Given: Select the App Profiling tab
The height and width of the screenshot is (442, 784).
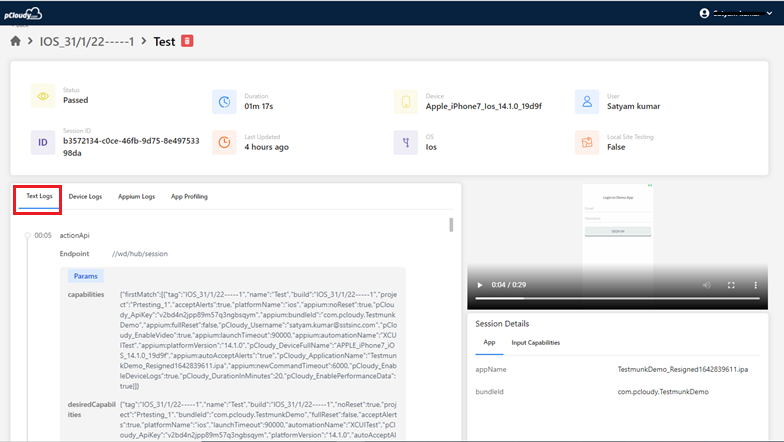Looking at the screenshot, I should tap(189, 197).
